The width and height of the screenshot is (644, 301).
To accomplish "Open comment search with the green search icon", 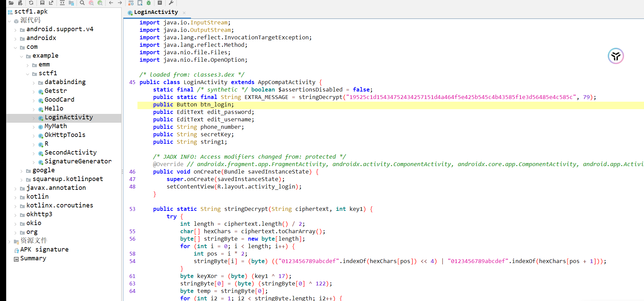I will coord(100,3).
